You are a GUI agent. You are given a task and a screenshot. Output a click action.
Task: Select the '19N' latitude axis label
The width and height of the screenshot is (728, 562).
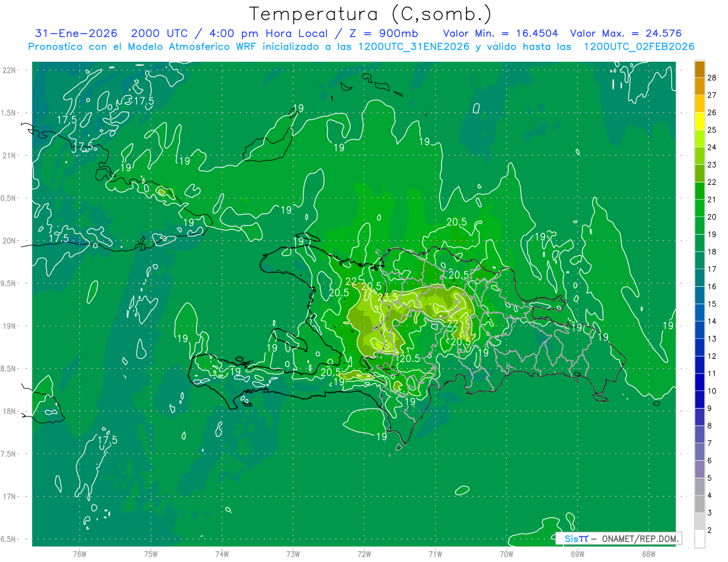(9, 326)
